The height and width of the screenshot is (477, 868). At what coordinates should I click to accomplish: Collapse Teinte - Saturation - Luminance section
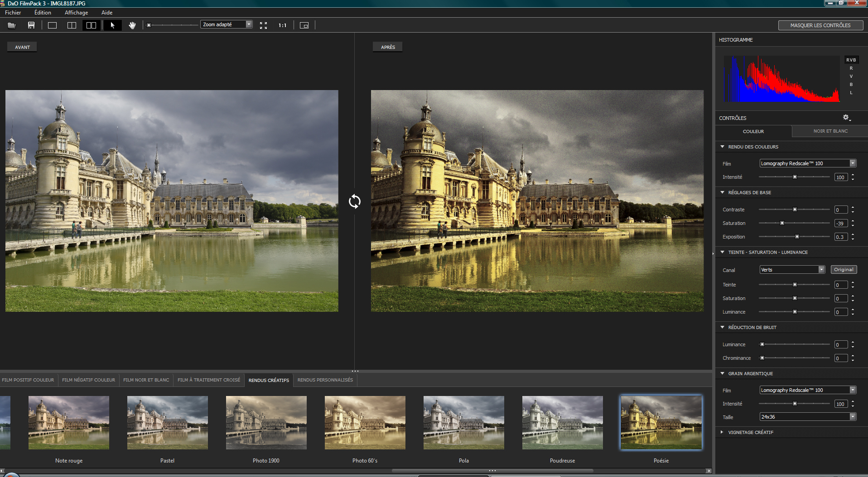[722, 252]
